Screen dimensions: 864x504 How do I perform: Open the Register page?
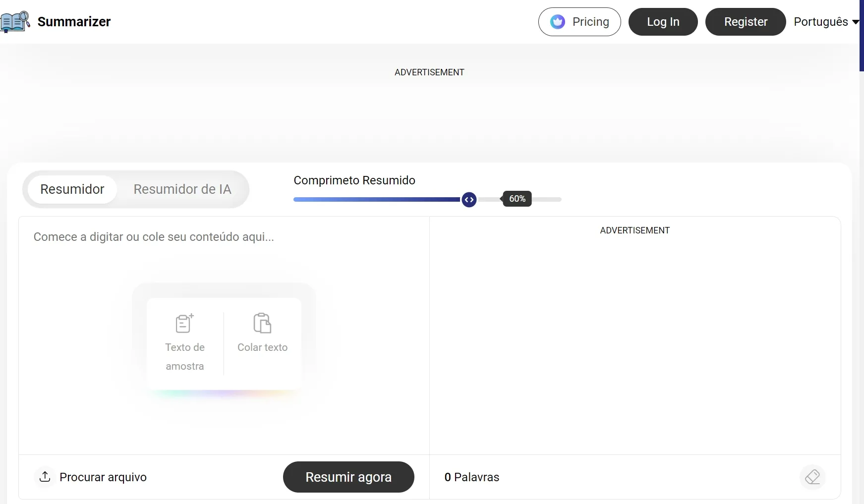click(746, 21)
